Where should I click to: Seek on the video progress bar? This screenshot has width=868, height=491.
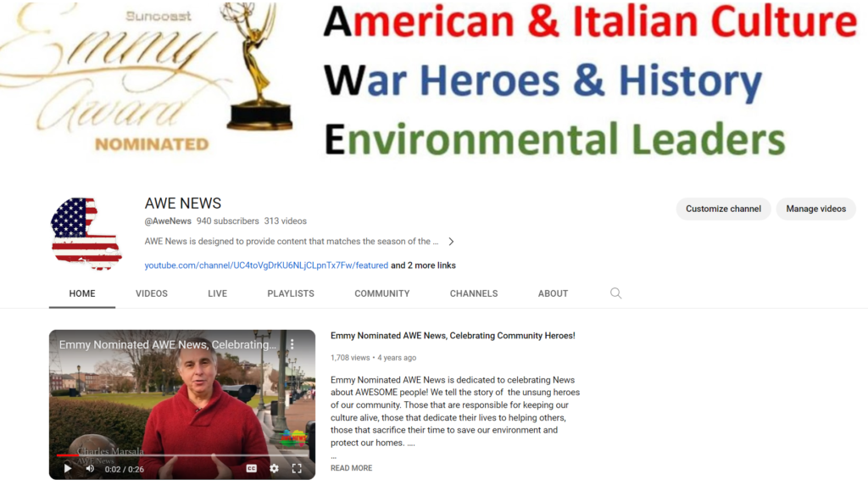(182, 455)
